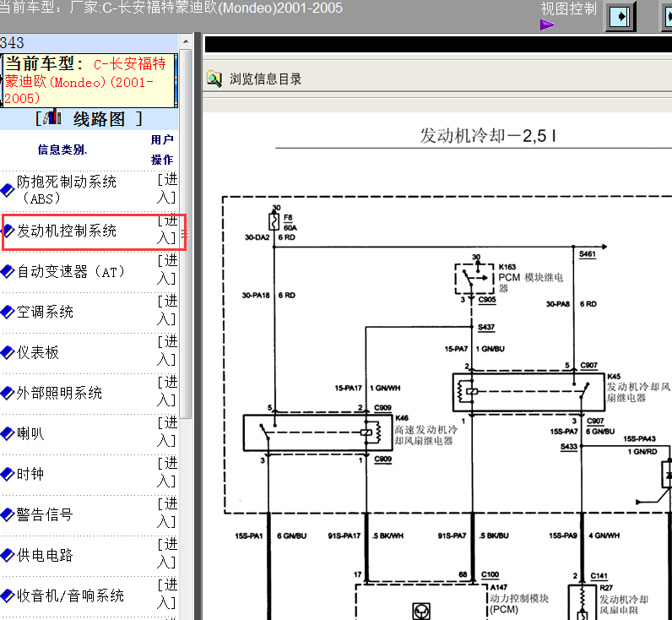Open 空调系统 wiring category

(x=45, y=312)
